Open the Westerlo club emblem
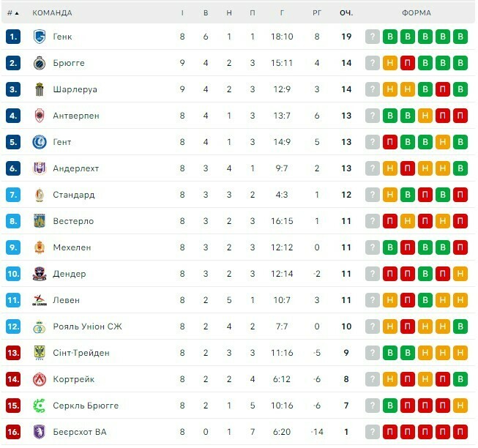This screenshot has width=478, height=448. coord(40,221)
